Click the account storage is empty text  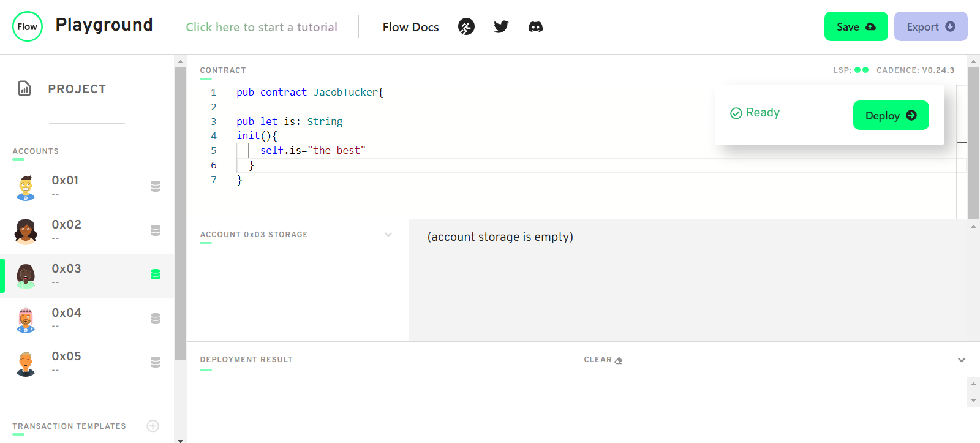pyautogui.click(x=500, y=237)
